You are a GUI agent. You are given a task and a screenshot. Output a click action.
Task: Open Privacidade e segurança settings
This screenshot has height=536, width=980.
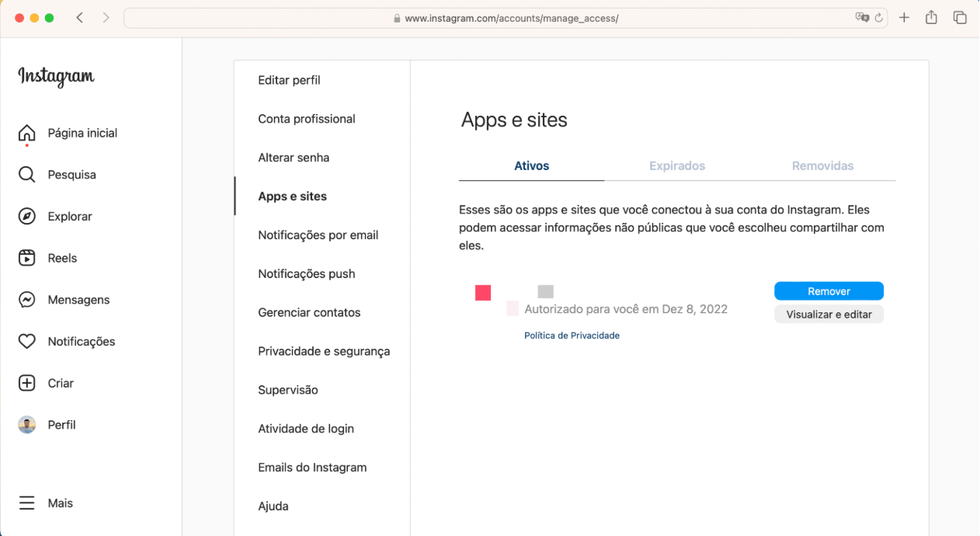pos(322,352)
